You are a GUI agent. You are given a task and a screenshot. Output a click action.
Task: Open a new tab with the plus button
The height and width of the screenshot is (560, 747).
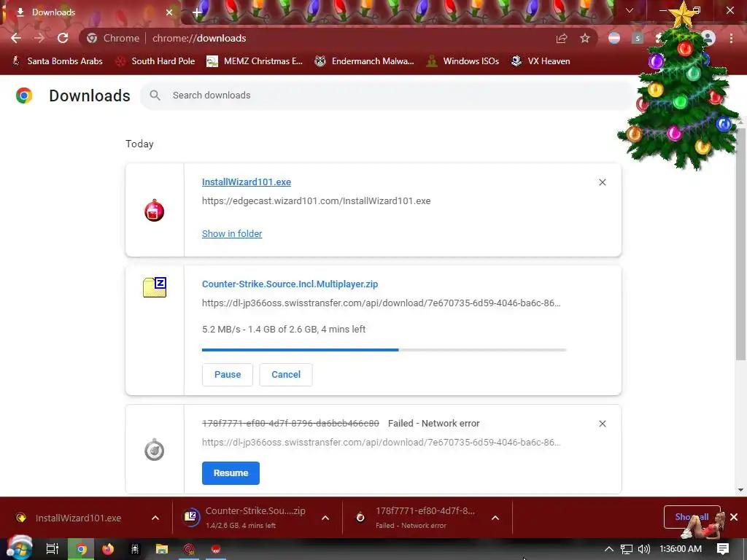click(x=197, y=12)
